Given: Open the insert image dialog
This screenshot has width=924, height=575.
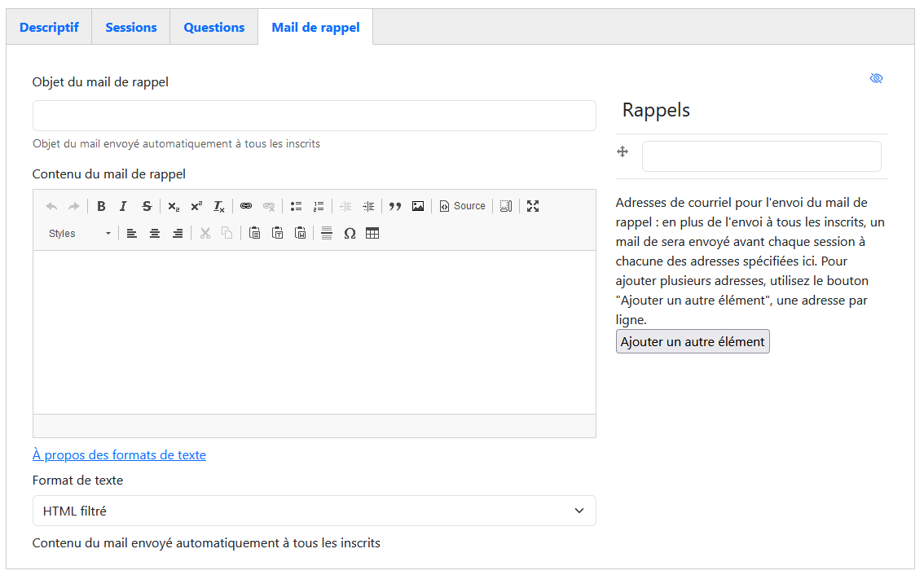Looking at the screenshot, I should [418, 206].
